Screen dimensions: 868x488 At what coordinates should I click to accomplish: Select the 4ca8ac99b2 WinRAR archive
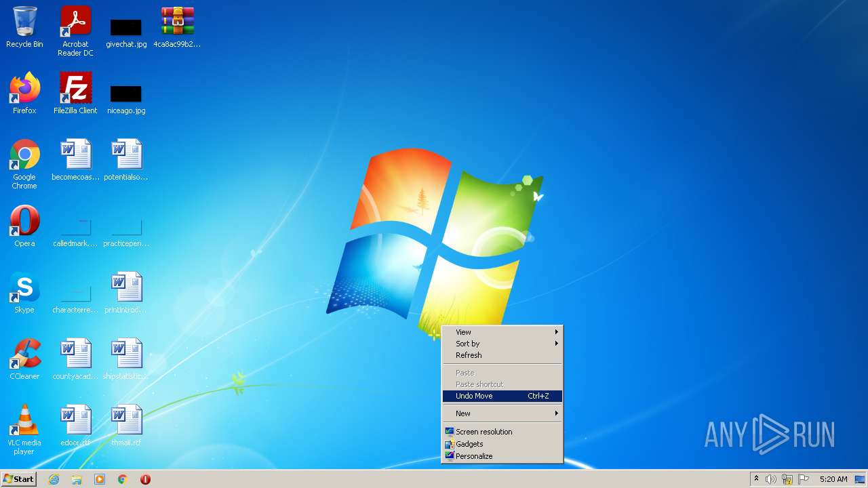[177, 27]
